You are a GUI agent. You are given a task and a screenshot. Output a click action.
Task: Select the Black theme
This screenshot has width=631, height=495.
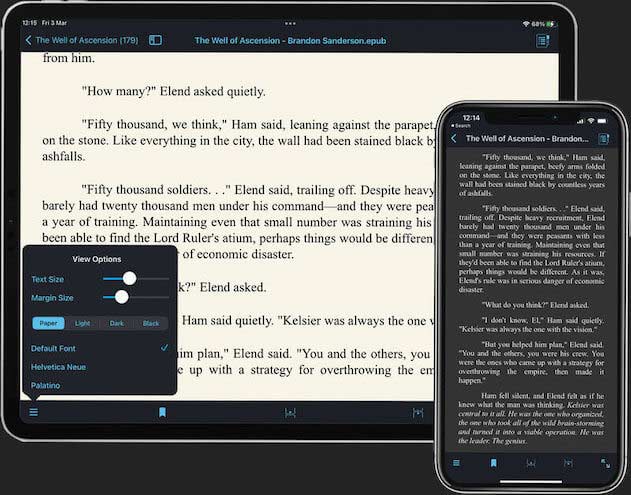tap(151, 323)
